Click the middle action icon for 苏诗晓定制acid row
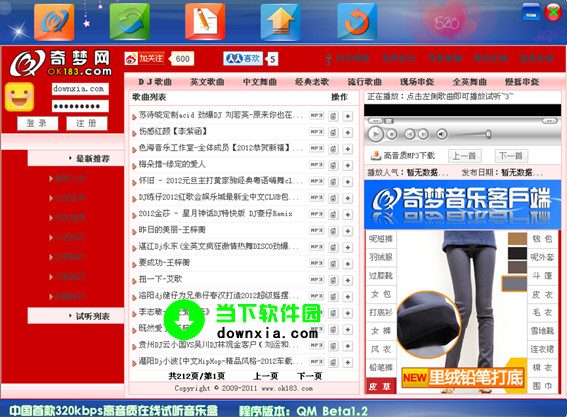 click(x=333, y=116)
